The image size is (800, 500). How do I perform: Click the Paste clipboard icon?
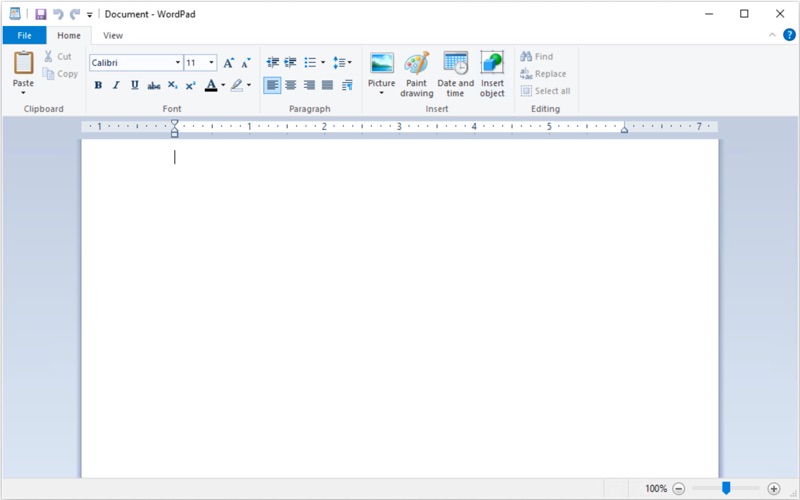[23, 63]
